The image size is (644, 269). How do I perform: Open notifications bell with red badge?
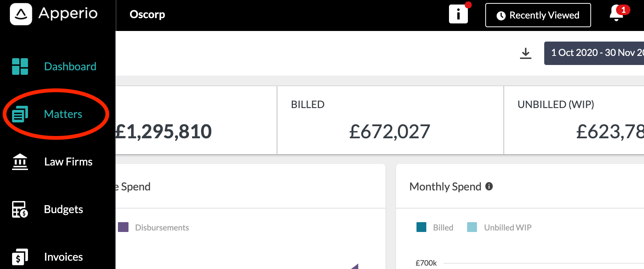click(x=617, y=13)
